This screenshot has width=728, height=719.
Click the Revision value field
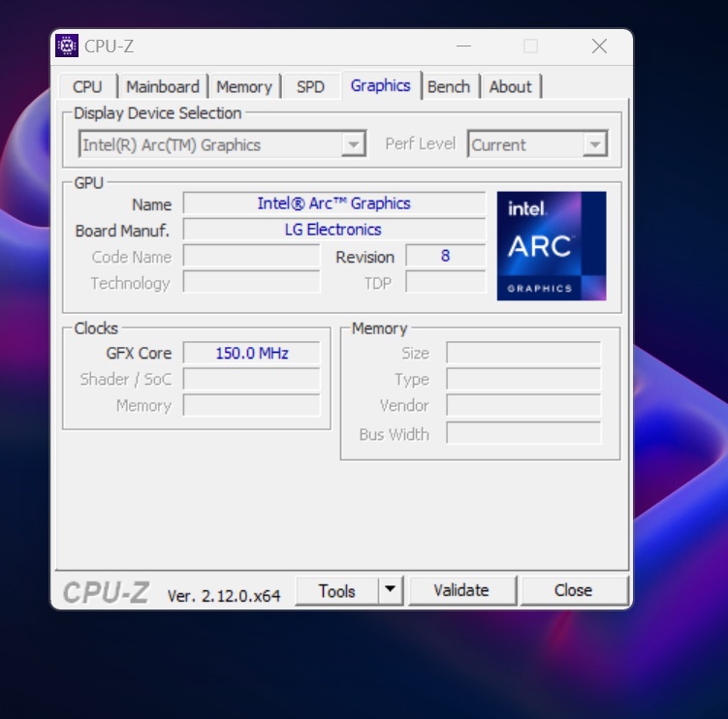tap(445, 257)
